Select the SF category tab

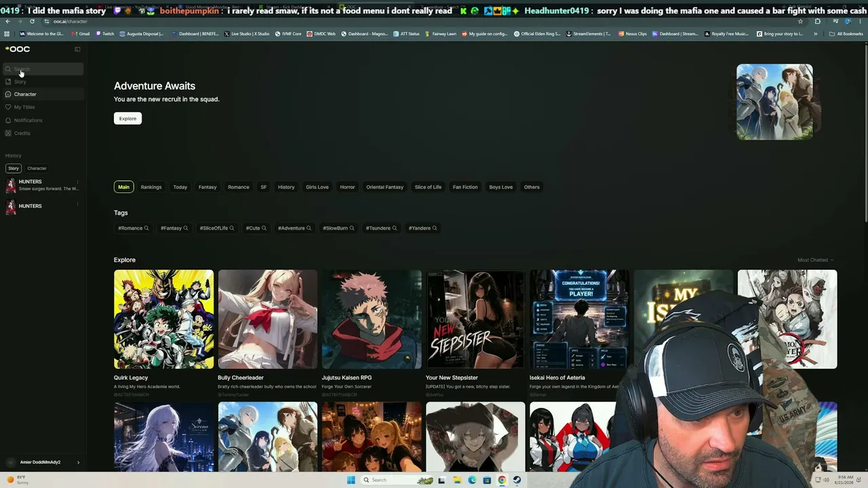264,187
